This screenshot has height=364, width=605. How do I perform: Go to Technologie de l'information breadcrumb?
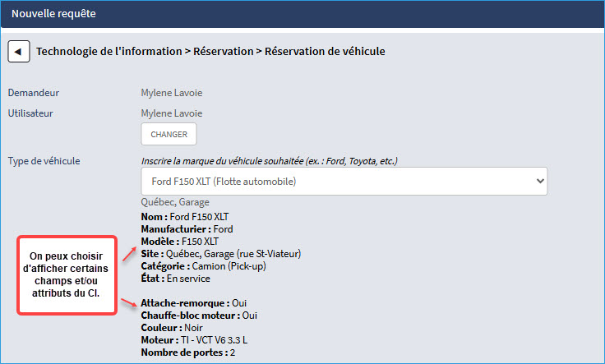pos(109,51)
